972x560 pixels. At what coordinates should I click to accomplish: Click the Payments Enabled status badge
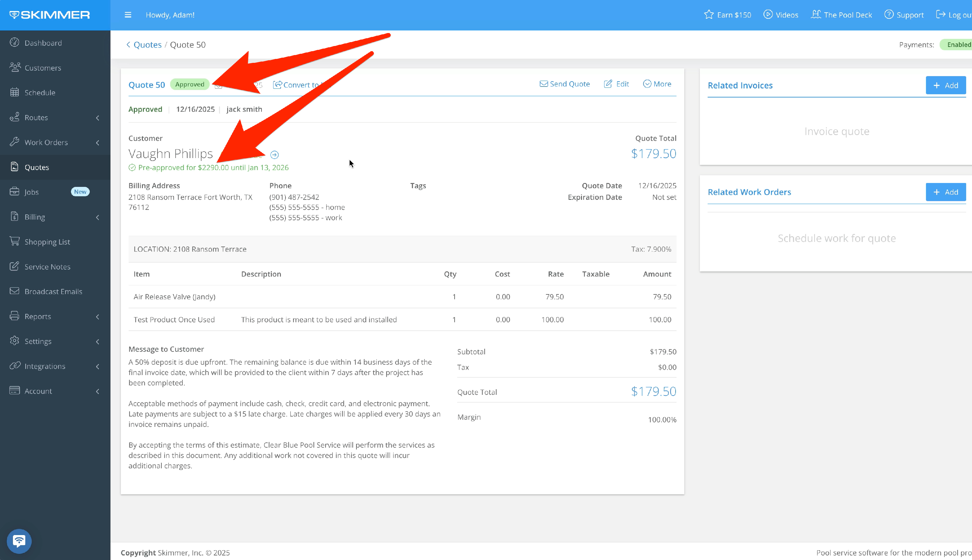click(x=958, y=45)
